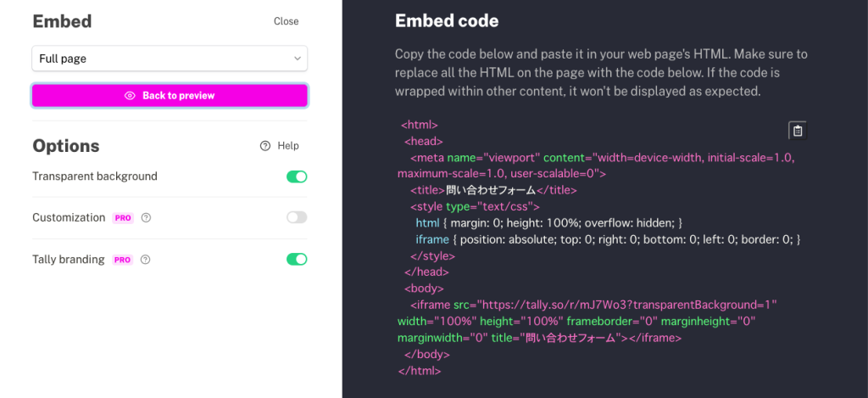Click the Transparent background label

[95, 177]
